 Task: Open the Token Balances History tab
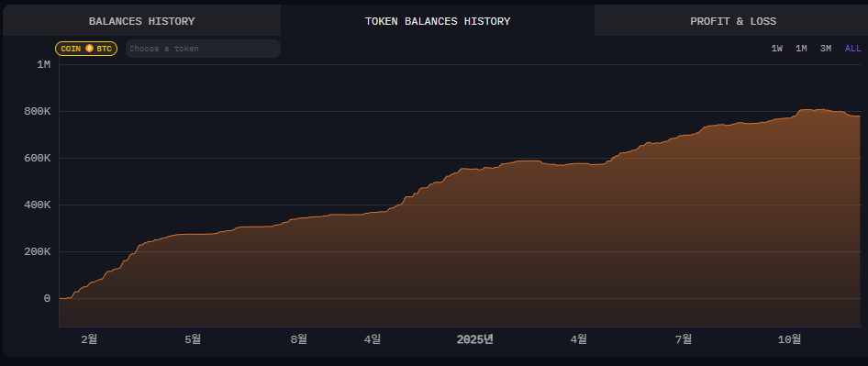point(438,21)
